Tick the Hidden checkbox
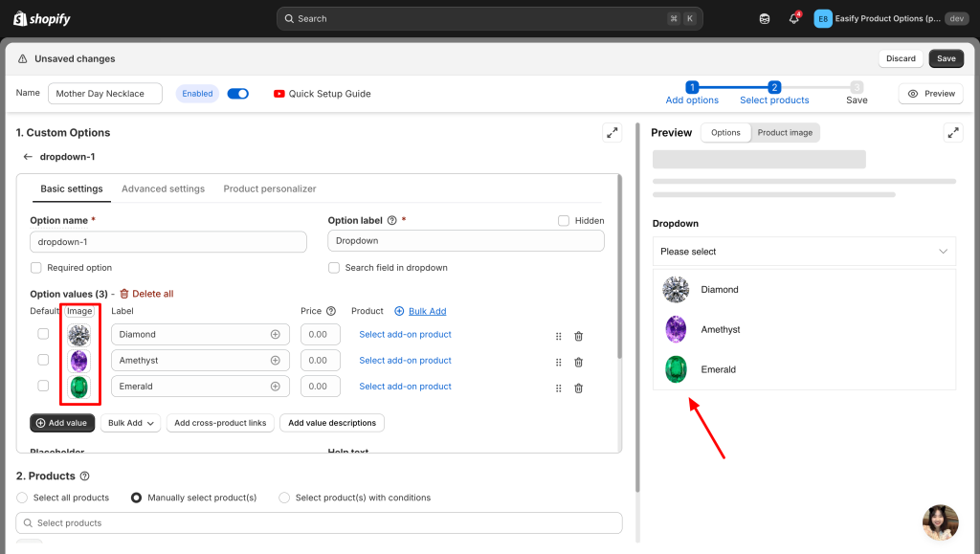 click(564, 221)
